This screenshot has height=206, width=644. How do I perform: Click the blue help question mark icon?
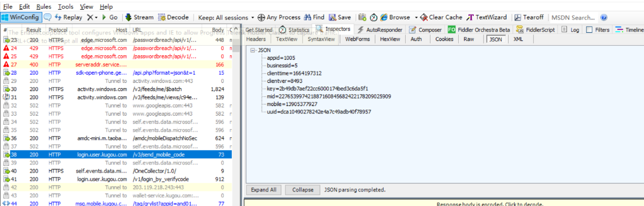point(604,17)
